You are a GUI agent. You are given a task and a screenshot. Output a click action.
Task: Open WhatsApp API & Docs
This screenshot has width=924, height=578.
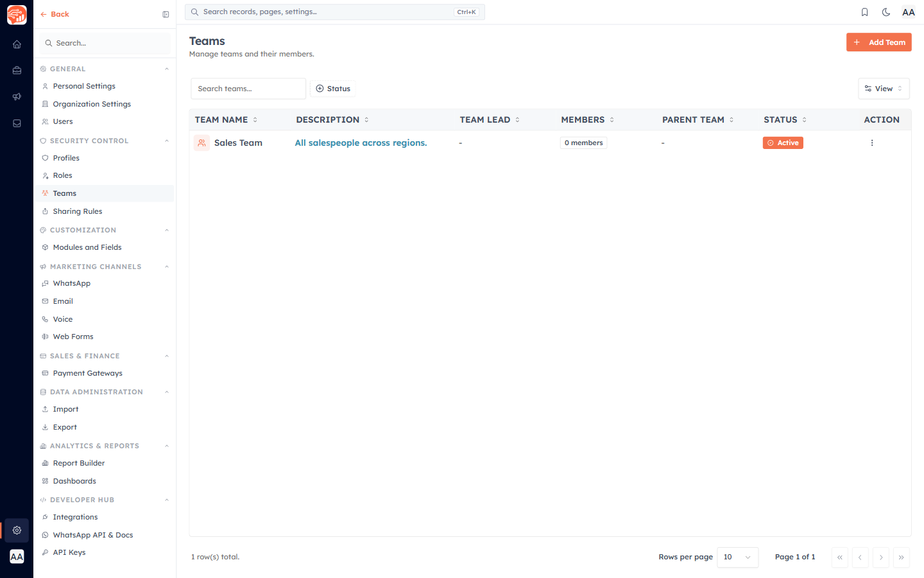(104, 535)
